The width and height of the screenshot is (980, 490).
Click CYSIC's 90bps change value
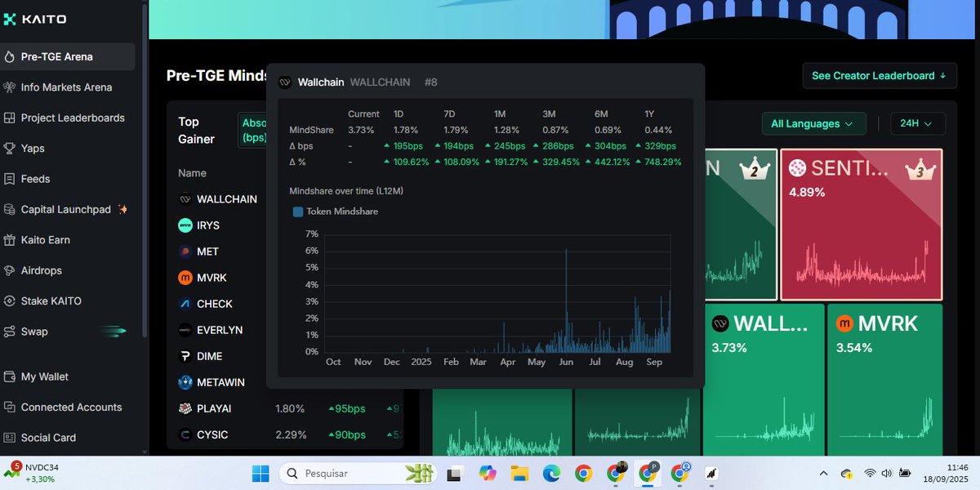[x=347, y=434]
